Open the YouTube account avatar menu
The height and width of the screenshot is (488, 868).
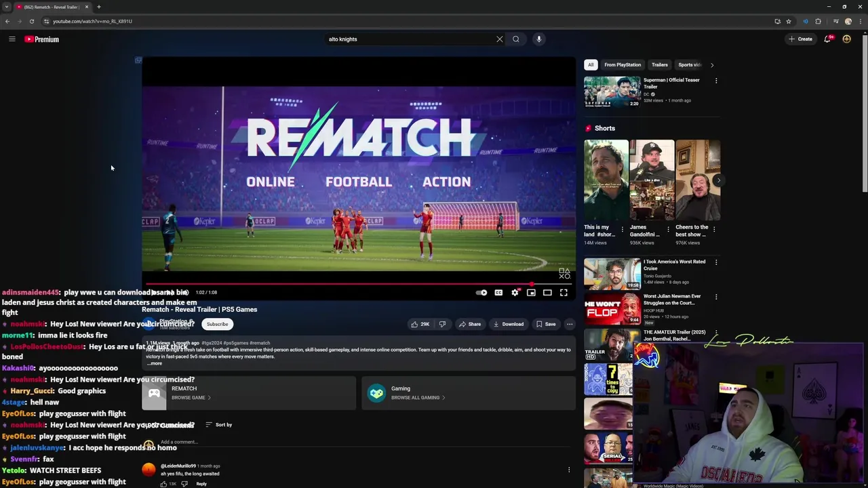coord(846,39)
